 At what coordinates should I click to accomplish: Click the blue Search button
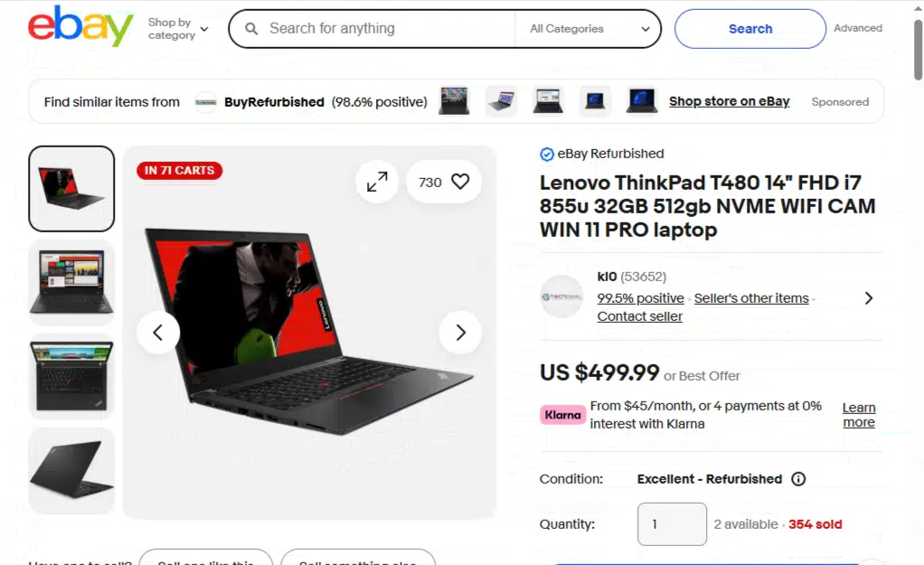[x=750, y=28]
